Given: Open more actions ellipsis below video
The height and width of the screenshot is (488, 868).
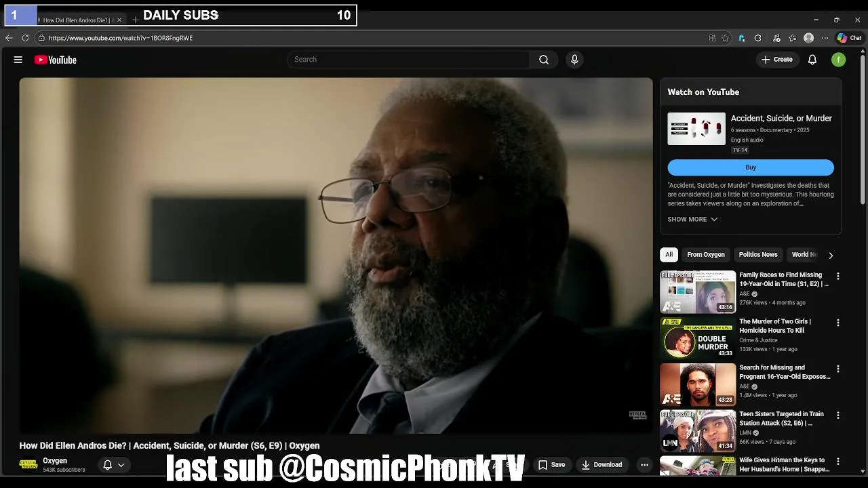Looking at the screenshot, I should pyautogui.click(x=644, y=465).
